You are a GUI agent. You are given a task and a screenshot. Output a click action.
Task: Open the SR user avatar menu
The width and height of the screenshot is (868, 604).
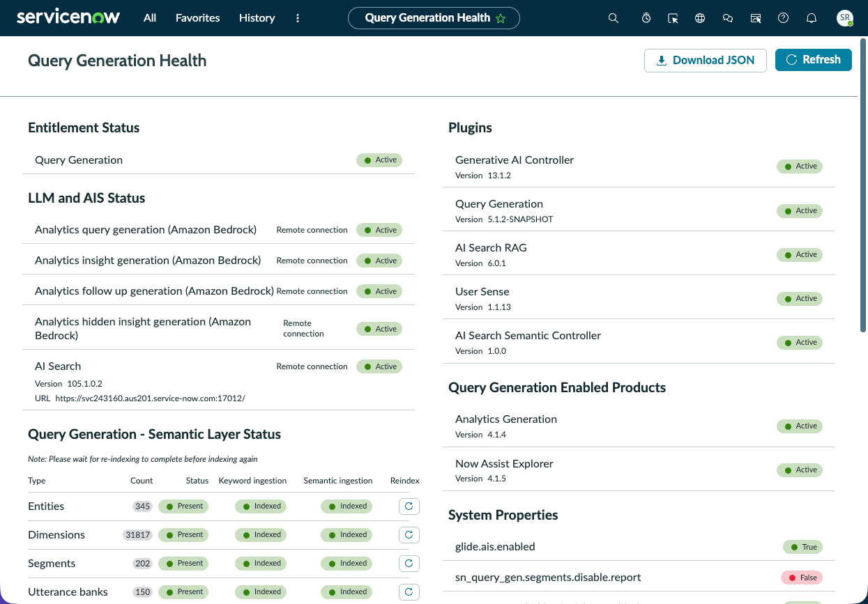845,18
